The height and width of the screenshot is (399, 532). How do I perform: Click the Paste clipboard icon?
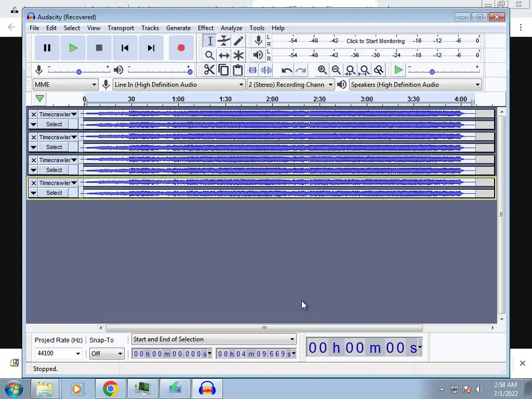[x=238, y=70]
